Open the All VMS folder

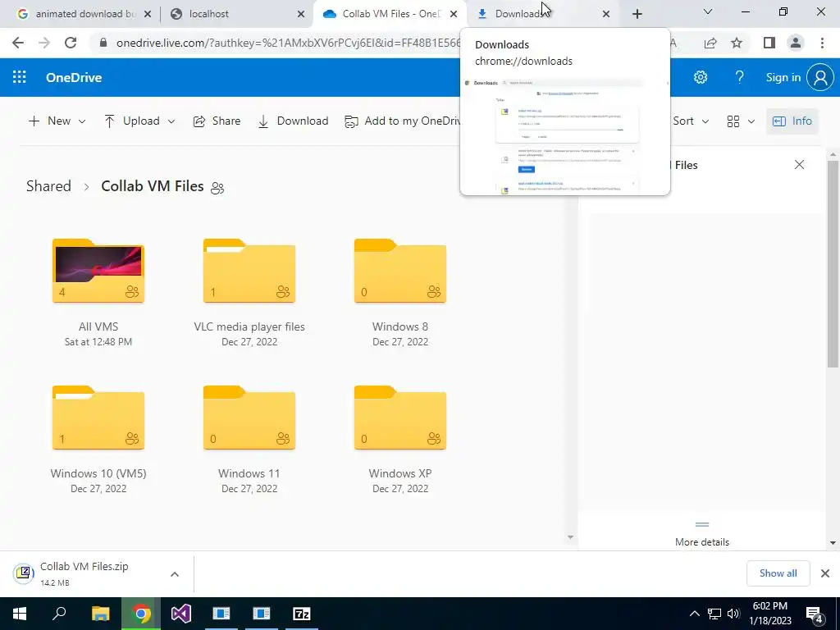coord(98,271)
